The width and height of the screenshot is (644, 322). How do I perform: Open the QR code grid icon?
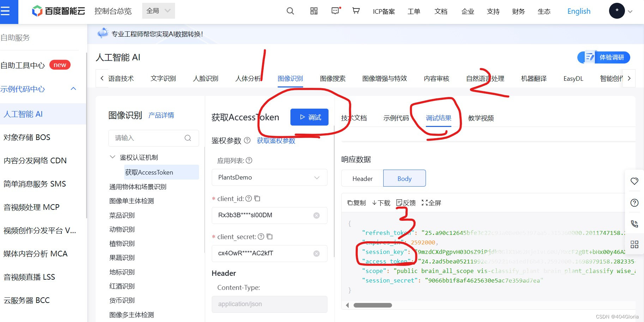[314, 11]
